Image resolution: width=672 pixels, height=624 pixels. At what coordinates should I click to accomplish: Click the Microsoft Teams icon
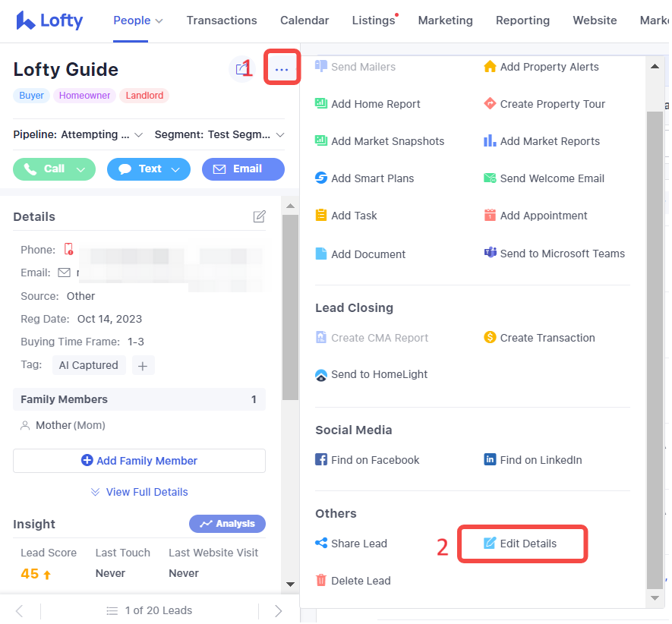491,253
